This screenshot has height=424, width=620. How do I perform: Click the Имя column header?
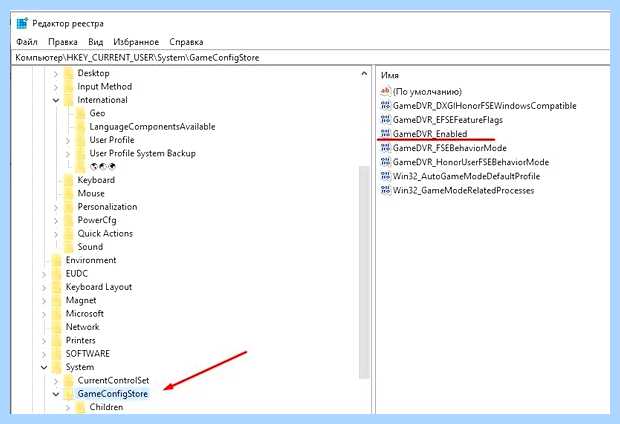pyautogui.click(x=390, y=76)
